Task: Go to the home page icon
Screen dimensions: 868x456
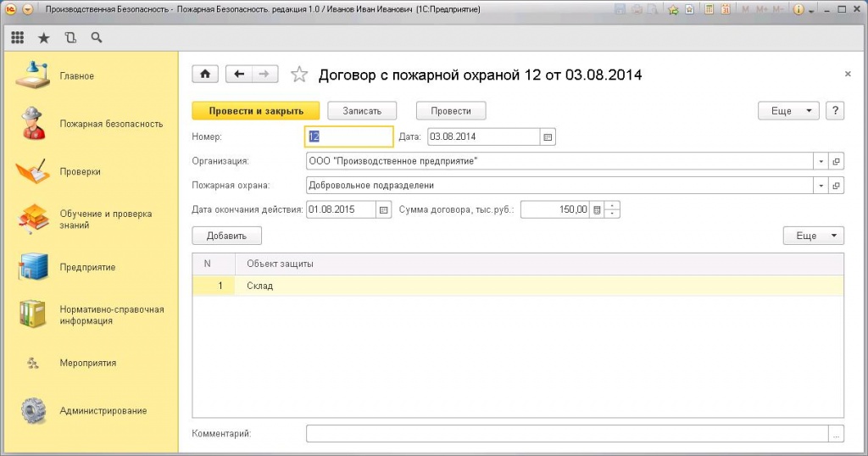Action: coord(205,75)
